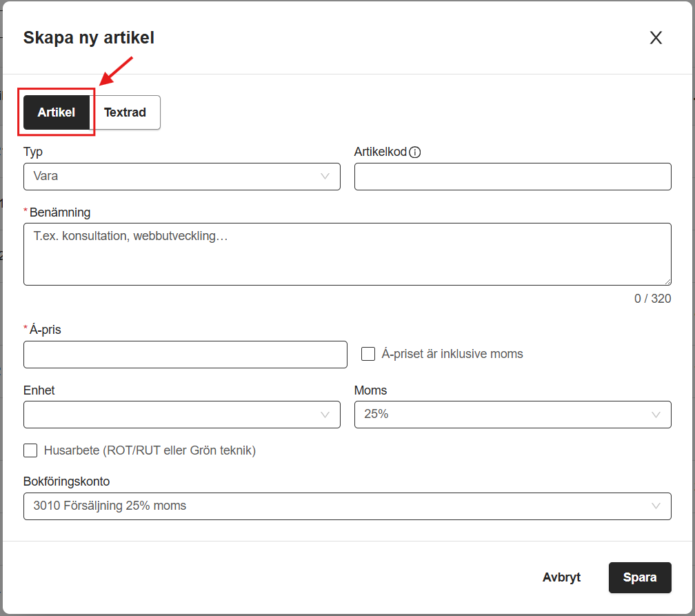Focus the Artikelkod input field
This screenshot has width=695, height=616.
pyautogui.click(x=512, y=177)
